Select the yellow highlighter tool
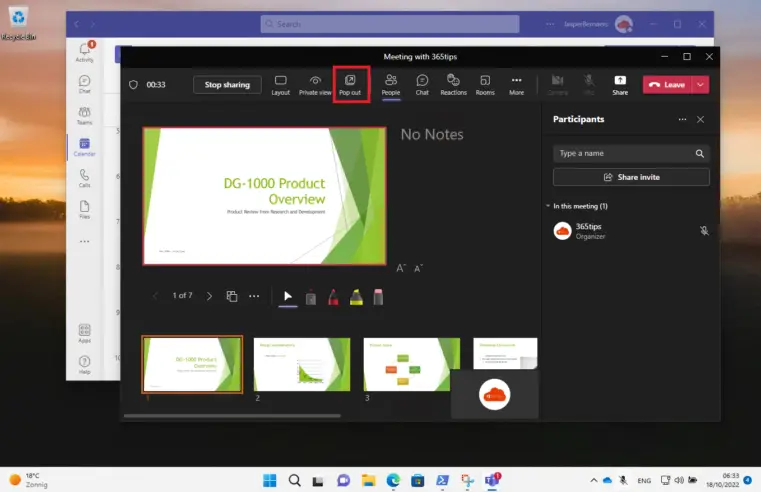This screenshot has height=492, width=761. [x=356, y=297]
